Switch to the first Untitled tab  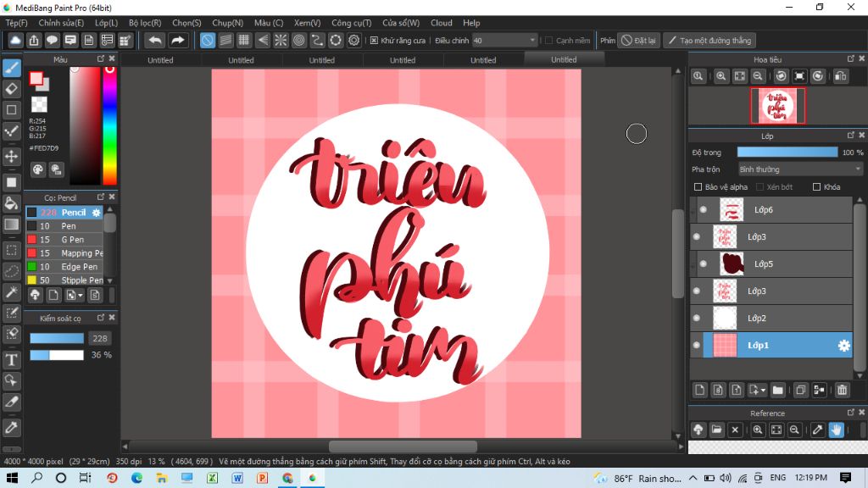160,60
